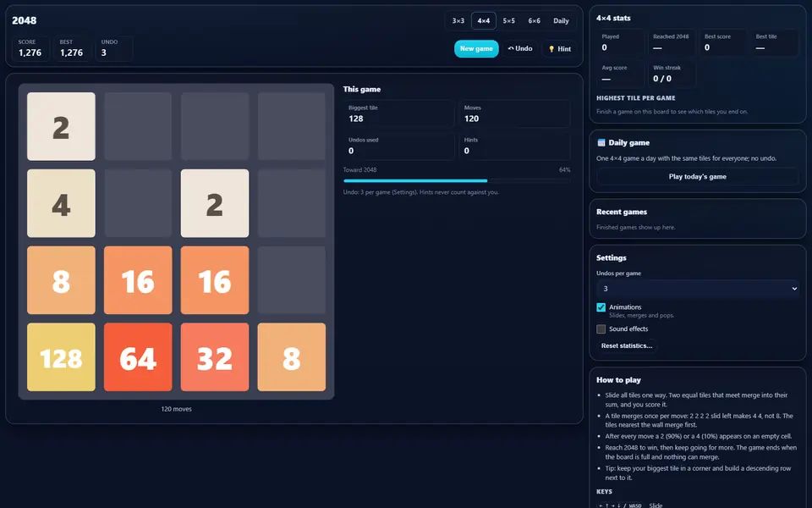
Task: Click the 4 tile on the board
Action: coord(61,203)
